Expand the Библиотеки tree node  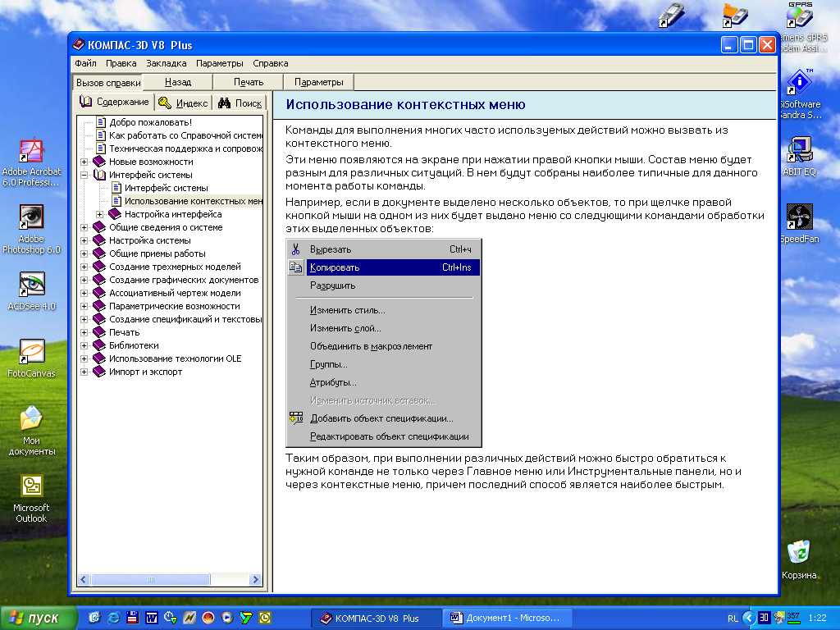coord(84,345)
